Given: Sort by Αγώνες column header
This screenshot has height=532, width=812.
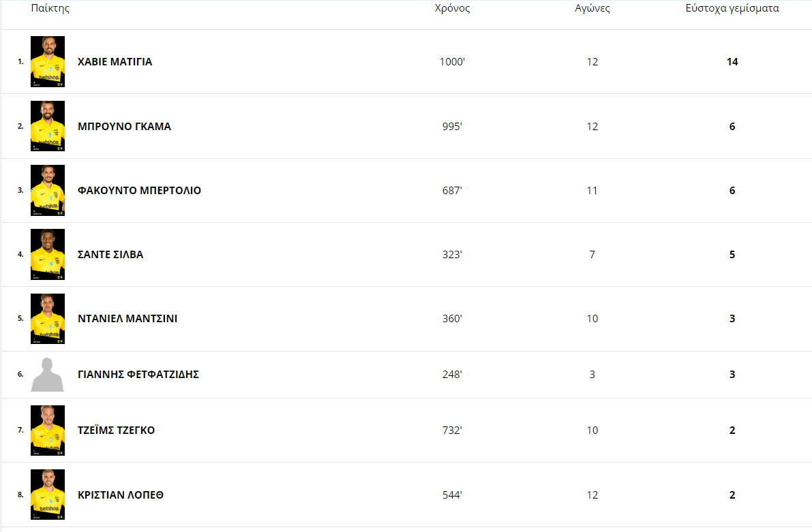Looking at the screenshot, I should coord(592,9).
